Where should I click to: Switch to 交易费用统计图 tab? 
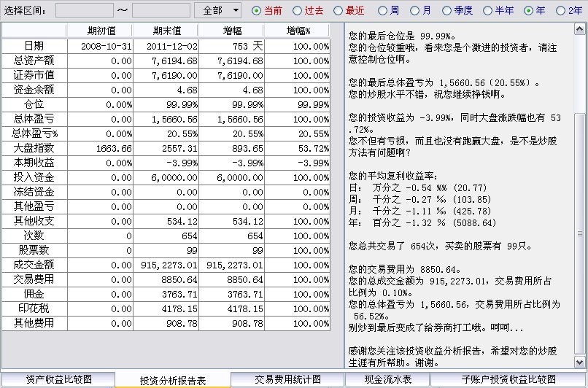(x=287, y=379)
